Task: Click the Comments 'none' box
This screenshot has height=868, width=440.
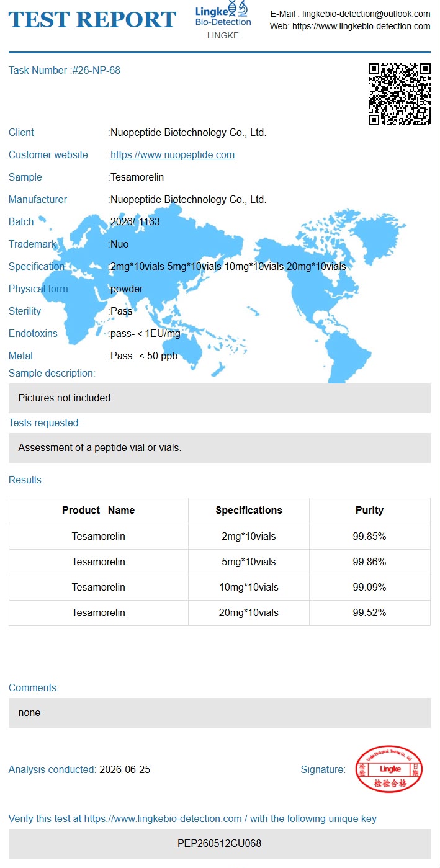Action: click(x=220, y=713)
